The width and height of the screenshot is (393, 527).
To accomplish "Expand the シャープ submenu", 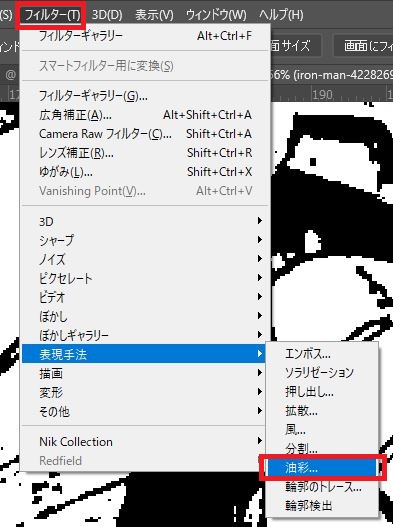I will pyautogui.click(x=145, y=240).
